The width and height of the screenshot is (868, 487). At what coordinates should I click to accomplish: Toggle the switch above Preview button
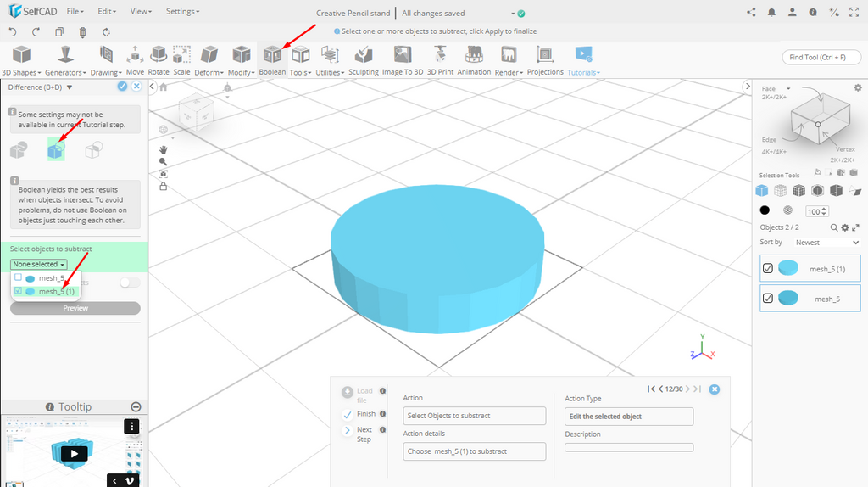coord(130,283)
